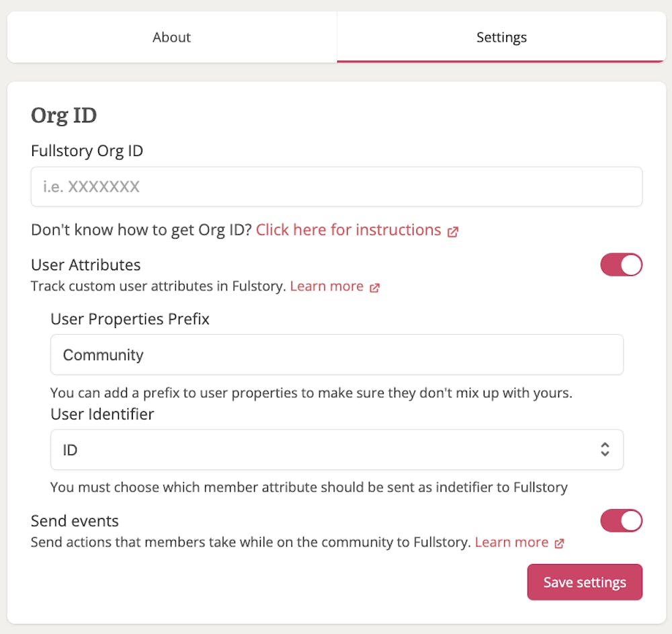Open Learn more link for User Attributes
Viewport: 672px width, 634px height.
point(327,286)
